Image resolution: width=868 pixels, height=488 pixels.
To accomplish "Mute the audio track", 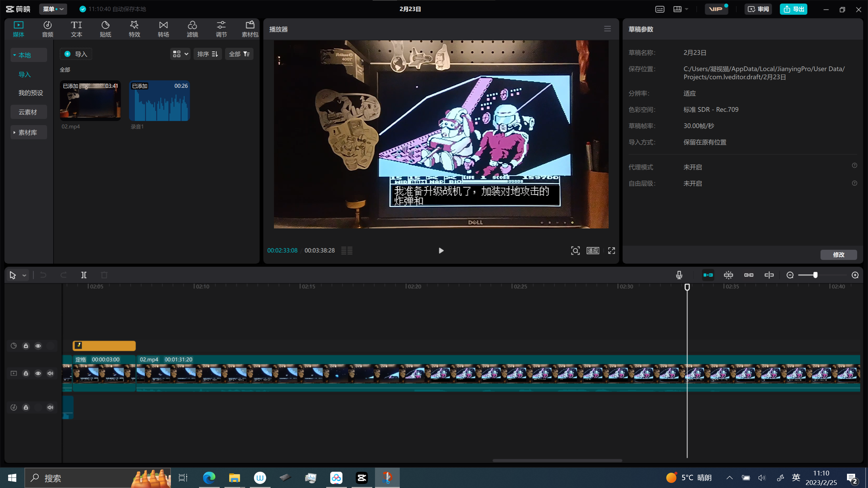I will [50, 407].
